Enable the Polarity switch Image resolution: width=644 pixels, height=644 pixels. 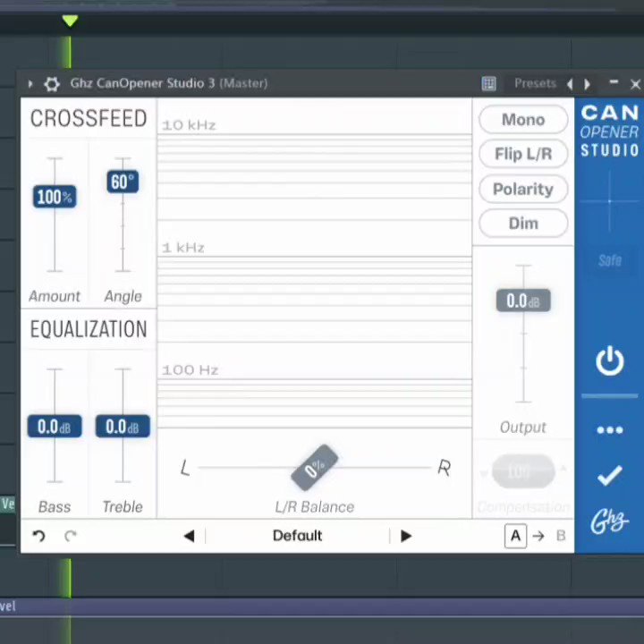523,189
